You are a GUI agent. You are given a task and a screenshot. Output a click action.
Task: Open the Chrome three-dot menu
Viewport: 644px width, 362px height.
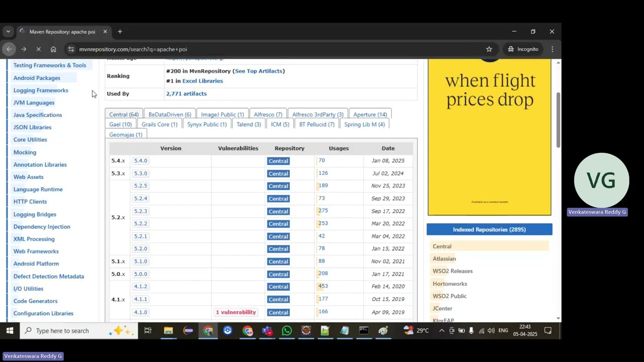552,49
